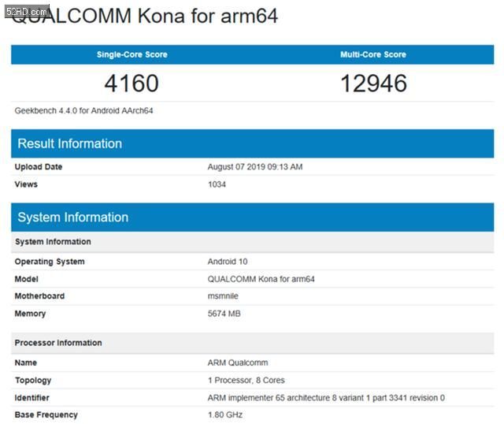
Task: Click the processor Name value ARM Qualcomm
Action: (238, 363)
